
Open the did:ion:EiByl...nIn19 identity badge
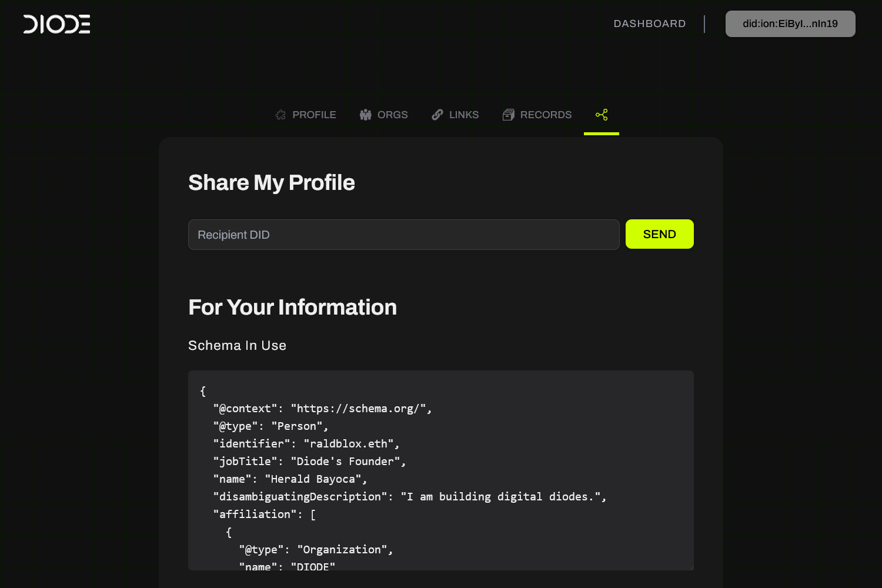[790, 24]
